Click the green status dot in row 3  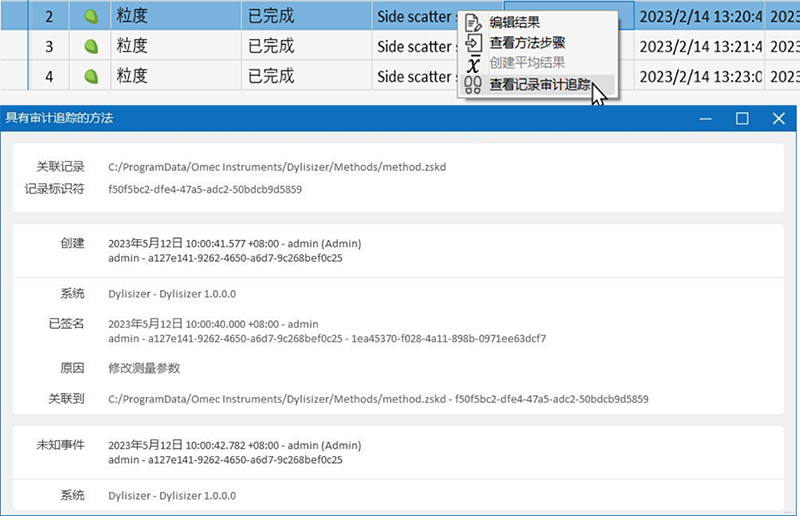pyautogui.click(x=91, y=46)
